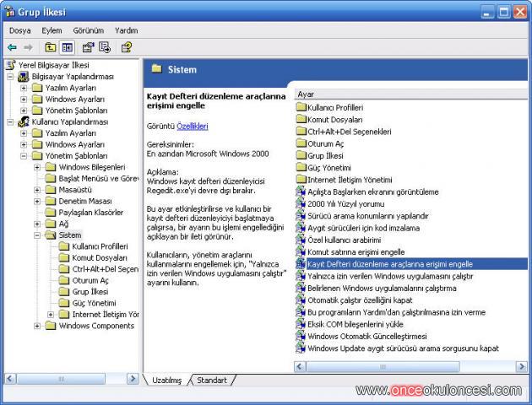
Task: Open the Eylem menu
Action: coord(52,30)
